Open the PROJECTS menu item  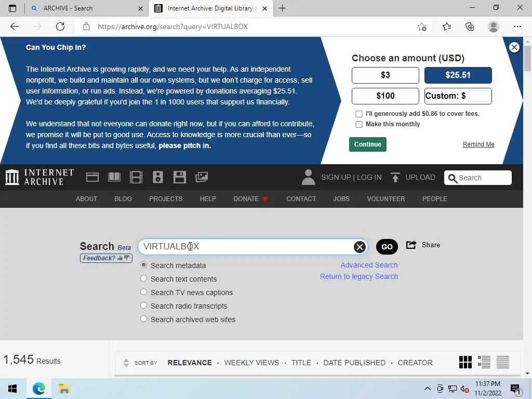tap(166, 199)
